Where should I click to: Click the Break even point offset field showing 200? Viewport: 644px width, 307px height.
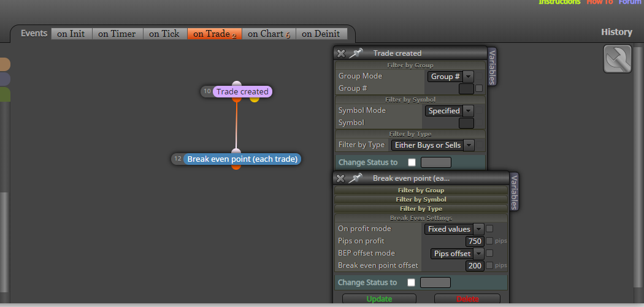coord(475,266)
